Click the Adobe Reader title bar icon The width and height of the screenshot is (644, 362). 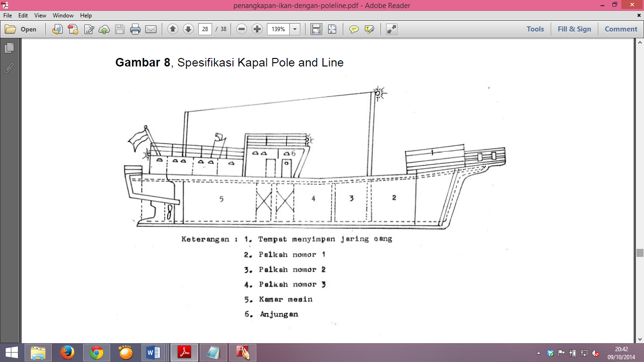tap(6, 5)
